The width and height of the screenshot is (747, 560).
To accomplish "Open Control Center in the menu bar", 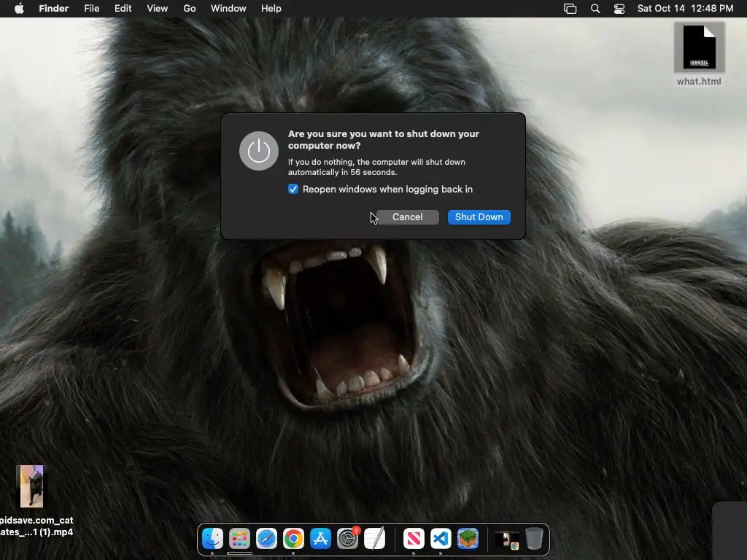I will click(619, 9).
